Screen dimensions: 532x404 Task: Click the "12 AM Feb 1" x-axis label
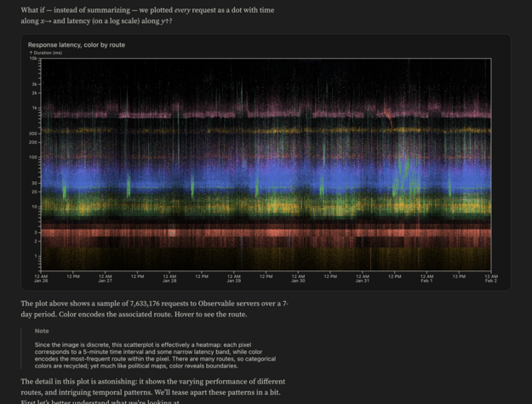coord(426,278)
